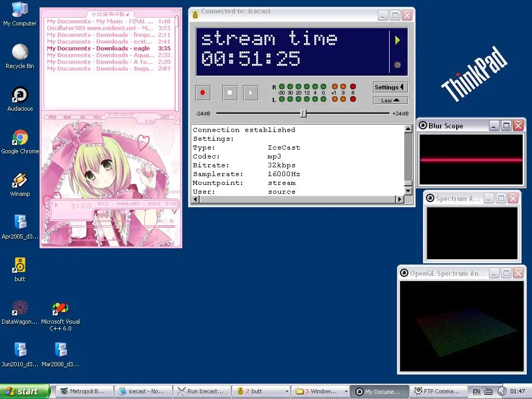Click the butt log scroll-right arrow
The image size is (532, 399).
(400, 199)
